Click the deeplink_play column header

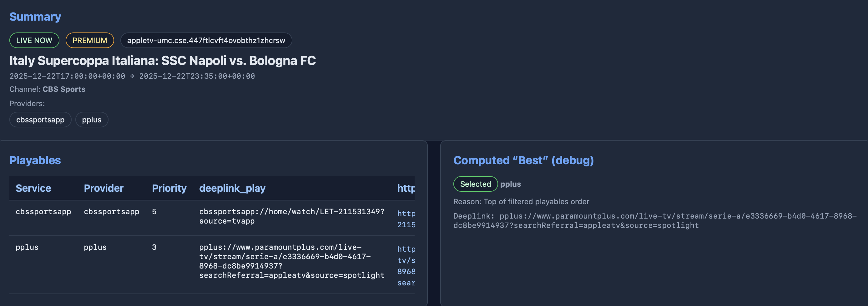(x=232, y=188)
